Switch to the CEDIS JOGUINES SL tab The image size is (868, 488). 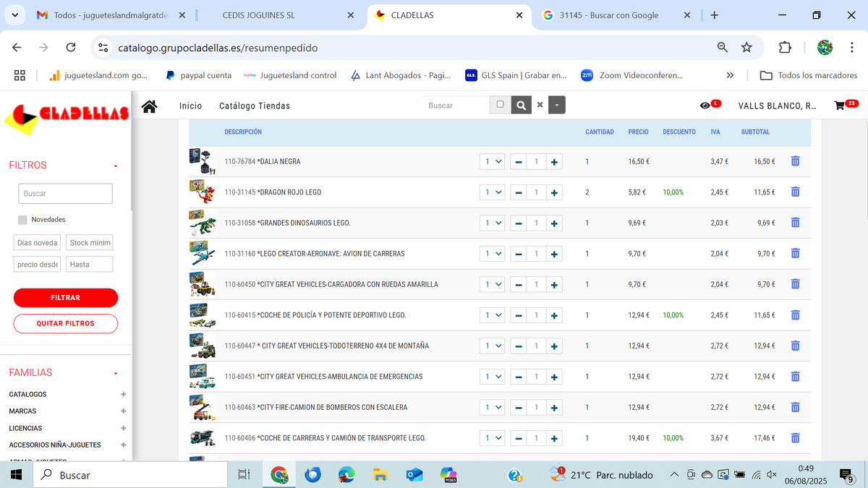tap(278, 15)
